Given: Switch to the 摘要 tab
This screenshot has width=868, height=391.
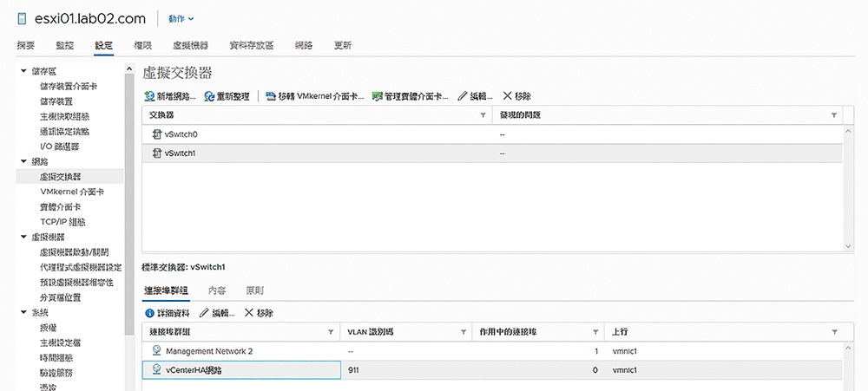Looking at the screenshot, I should coord(25,46).
